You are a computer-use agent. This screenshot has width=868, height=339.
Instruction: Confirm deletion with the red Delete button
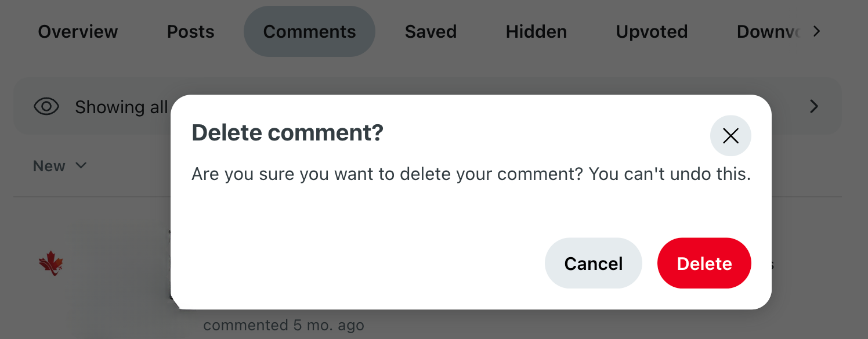[704, 263]
